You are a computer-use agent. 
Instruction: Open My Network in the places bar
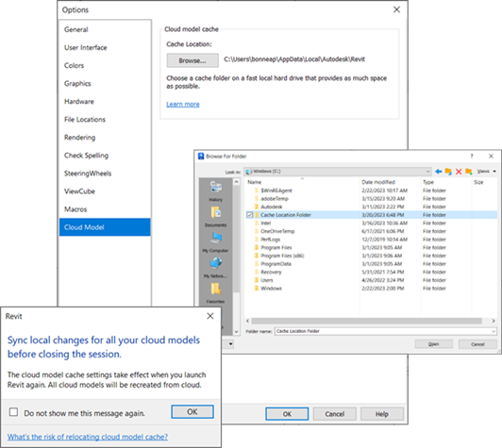(215, 268)
